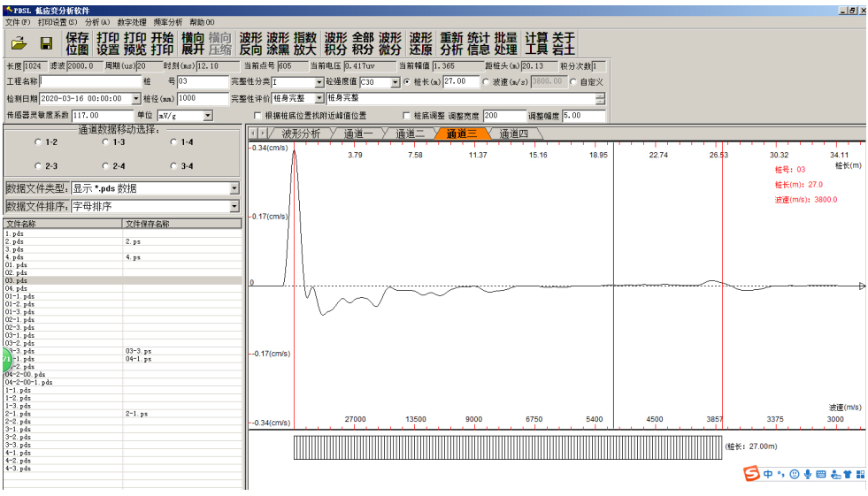This screenshot has width=868, height=496.
Task: Open a data file with the folder icon
Action: [19, 43]
